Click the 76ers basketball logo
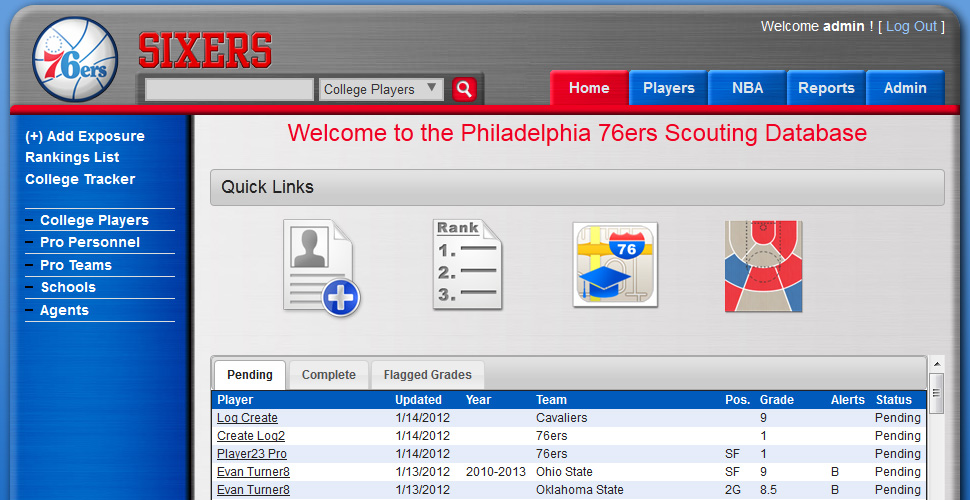Viewport: 970px width, 500px height. [x=75, y=59]
